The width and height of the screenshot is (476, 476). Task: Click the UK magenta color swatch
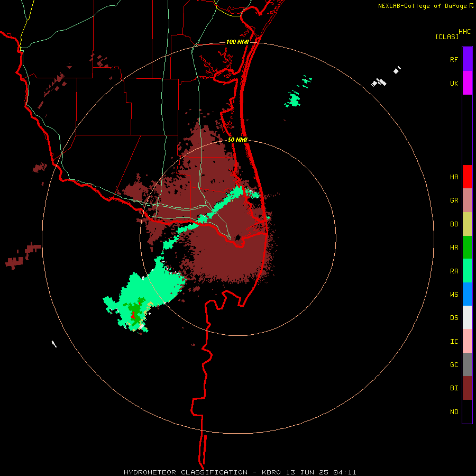(467, 83)
